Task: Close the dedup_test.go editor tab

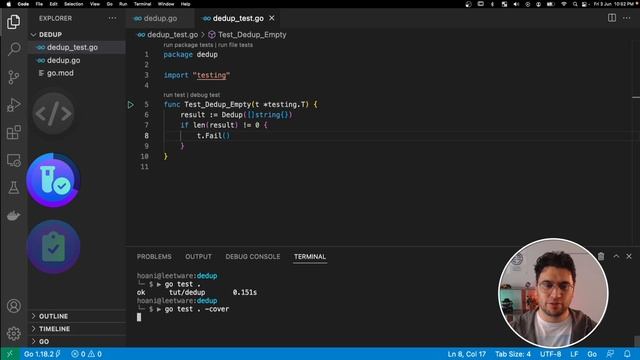Action: [x=272, y=18]
